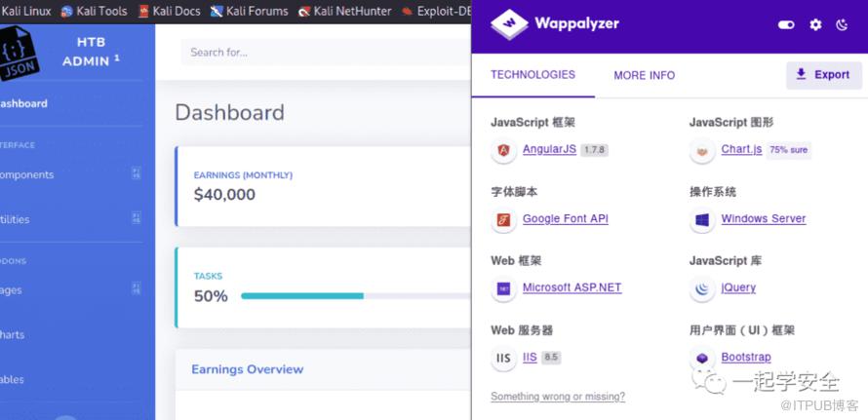Open the Kali Docs bookmark

click(x=170, y=11)
